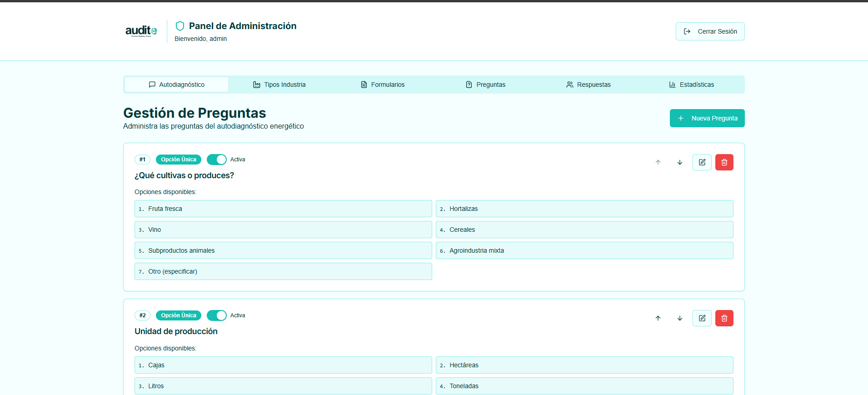Delete question #2 with red trash icon
This screenshot has height=395, width=868.
[724, 318]
